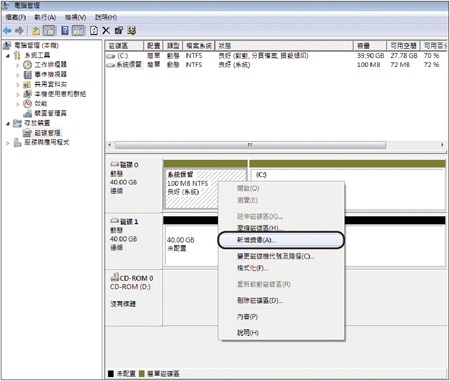Click the 裝置管理員 icon

click(27, 113)
